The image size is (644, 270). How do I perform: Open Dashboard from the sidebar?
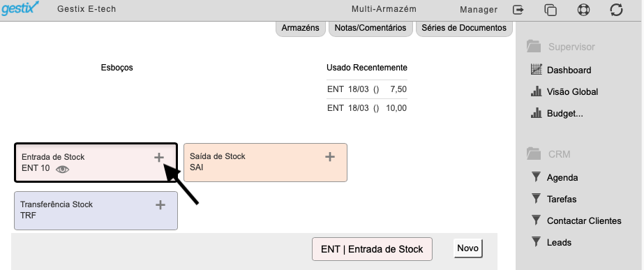[x=561, y=70]
